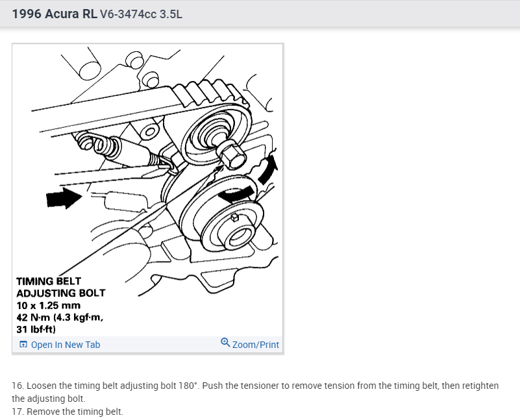This screenshot has width=520, height=420.
Task: Open the timing belt diagram image
Action: tap(147, 190)
